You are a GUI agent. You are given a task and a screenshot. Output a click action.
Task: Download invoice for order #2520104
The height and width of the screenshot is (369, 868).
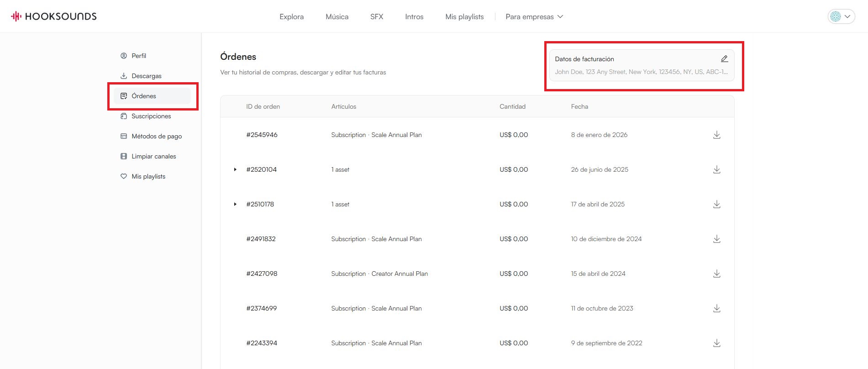click(x=716, y=169)
